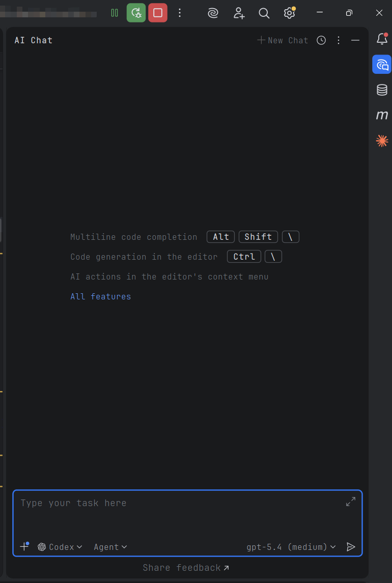
Task: Open the toolbar's more actions menu
Action: 180,13
